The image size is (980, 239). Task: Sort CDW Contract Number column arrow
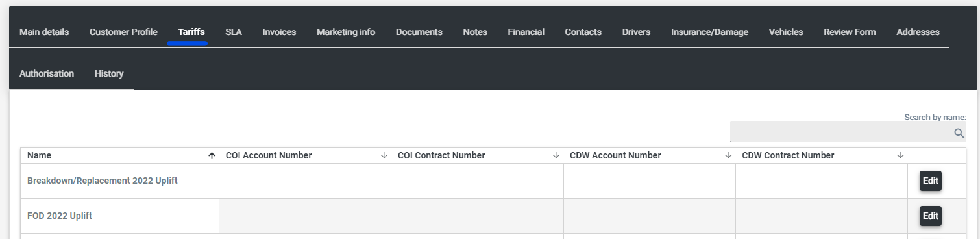pyautogui.click(x=900, y=156)
